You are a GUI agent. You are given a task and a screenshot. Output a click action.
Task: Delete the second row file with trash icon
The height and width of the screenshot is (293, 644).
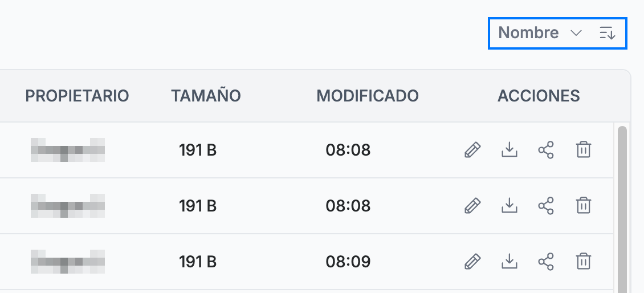583,205
